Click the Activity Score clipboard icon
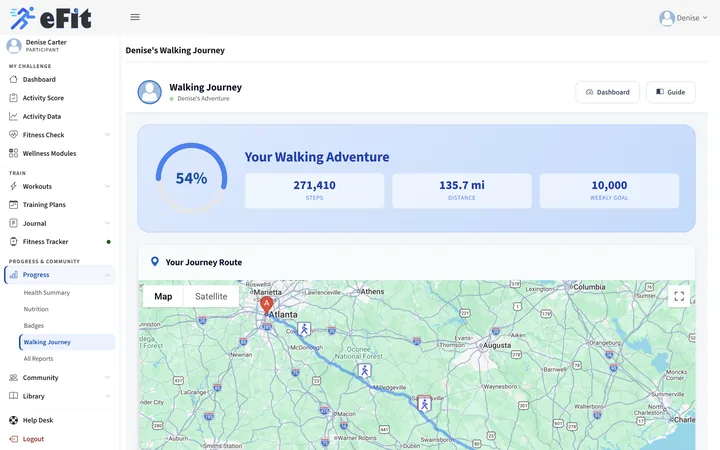This screenshot has height=450, width=720. pyautogui.click(x=13, y=98)
